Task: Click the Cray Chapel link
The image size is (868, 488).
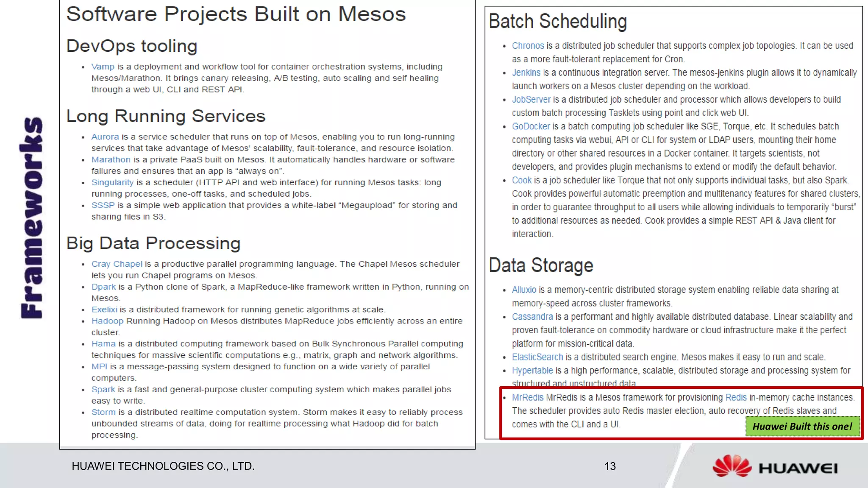Action: 117,264
